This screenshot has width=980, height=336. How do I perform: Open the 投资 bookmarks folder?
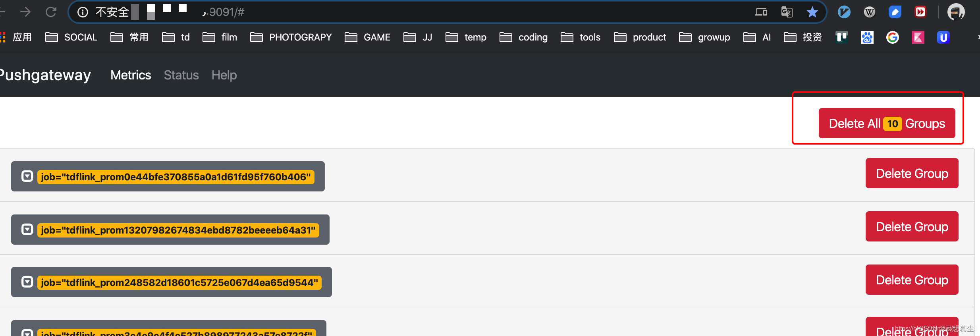[x=803, y=37]
